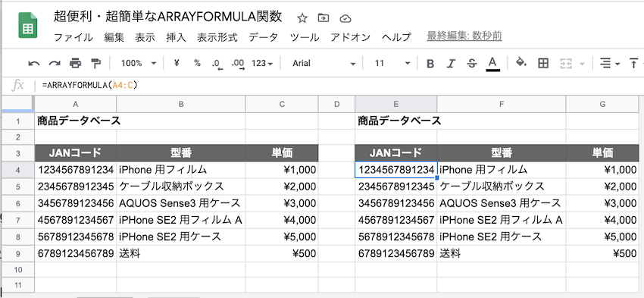Click the Google Sheets home logo
644x298 pixels.
pos(28,26)
